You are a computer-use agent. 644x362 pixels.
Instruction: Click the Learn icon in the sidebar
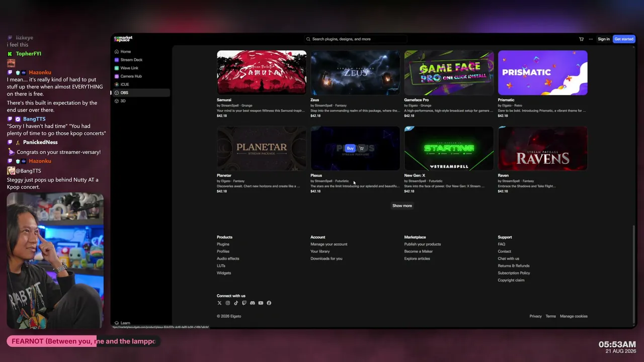click(x=117, y=323)
